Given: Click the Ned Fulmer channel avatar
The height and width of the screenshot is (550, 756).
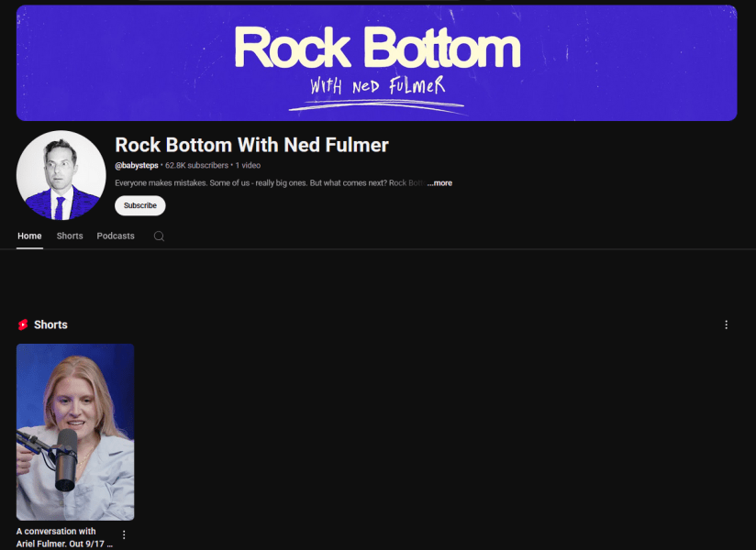Looking at the screenshot, I should pos(61,175).
